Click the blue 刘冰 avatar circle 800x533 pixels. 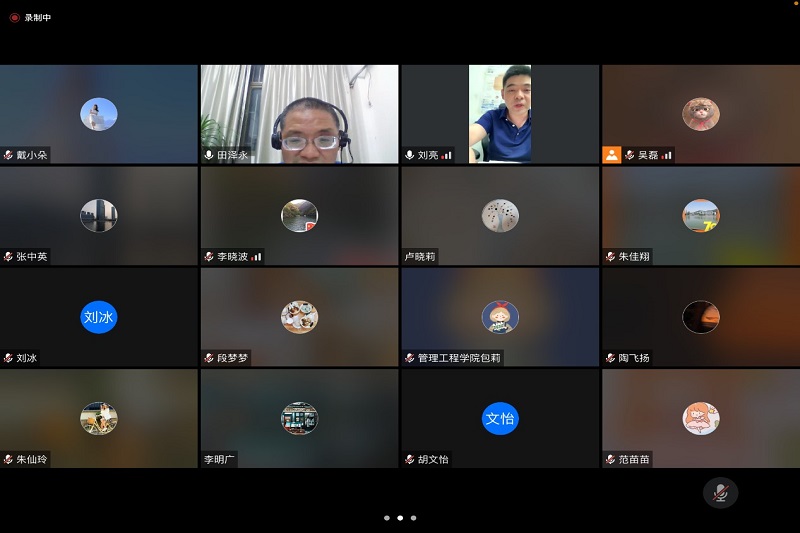click(x=99, y=317)
